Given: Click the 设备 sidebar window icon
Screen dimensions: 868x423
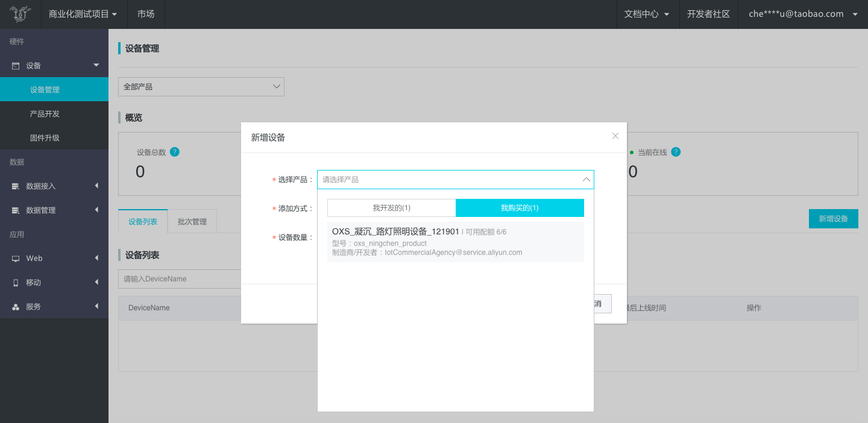Looking at the screenshot, I should click(16, 66).
